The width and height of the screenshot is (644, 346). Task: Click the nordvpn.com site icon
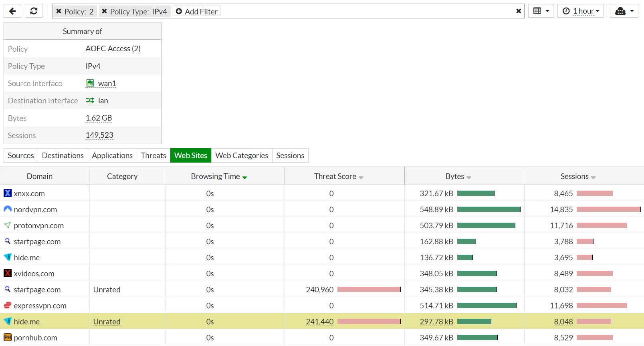[8, 209]
